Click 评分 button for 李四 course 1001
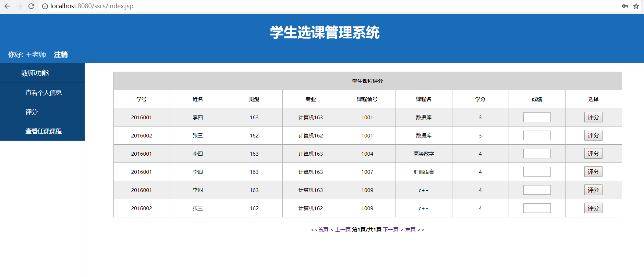 593,117
